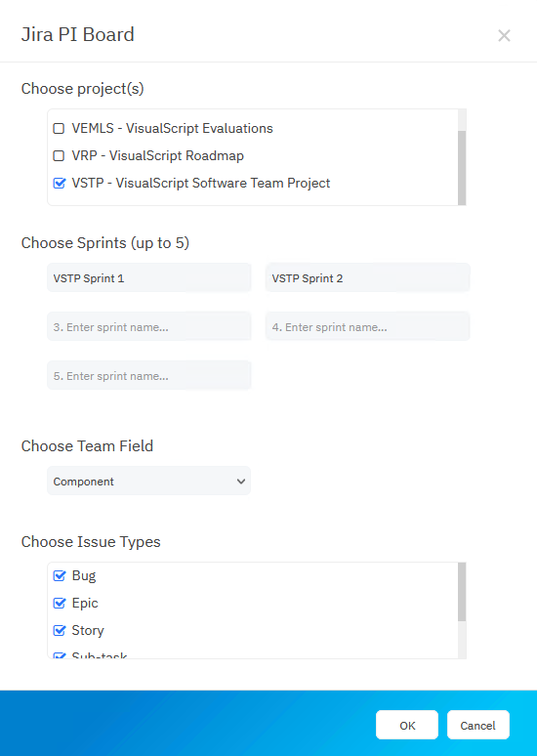Image resolution: width=537 pixels, height=756 pixels.
Task: Click the VSTP Sprint 1 field
Action: click(149, 277)
